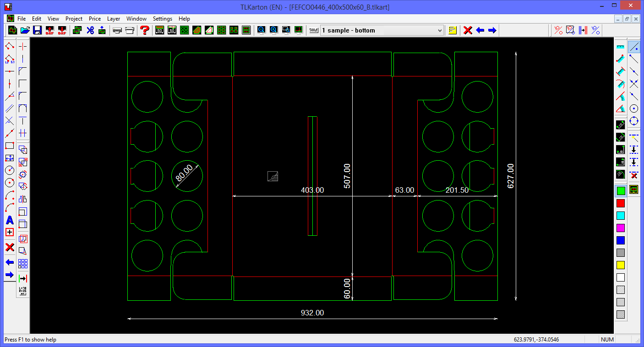
Task: Open the Window menu
Action: pyautogui.click(x=136, y=19)
